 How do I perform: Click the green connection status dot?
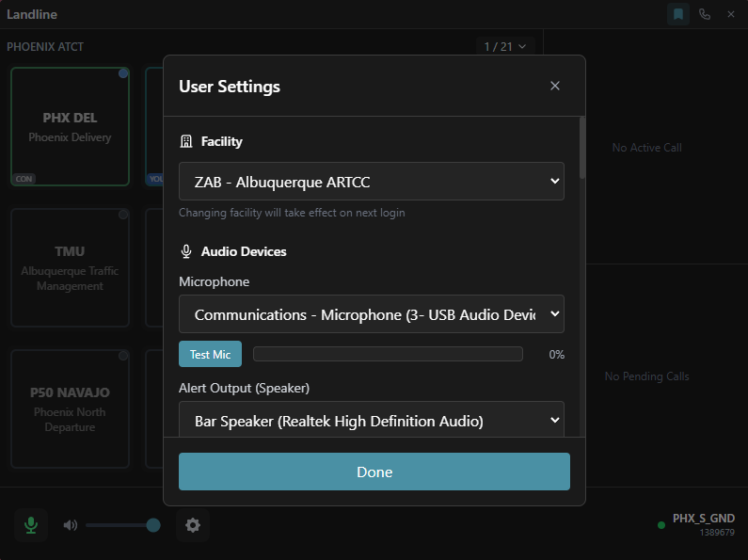click(661, 524)
